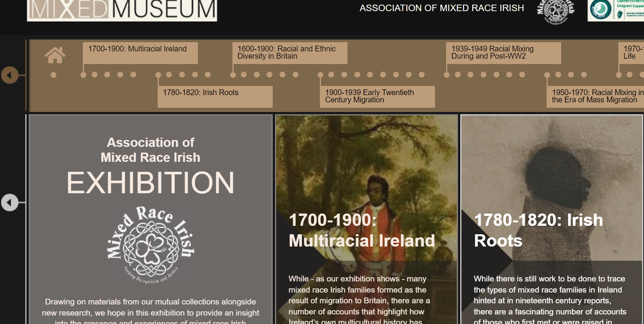Click the Association of Mixed Race Irish header title

(441, 8)
